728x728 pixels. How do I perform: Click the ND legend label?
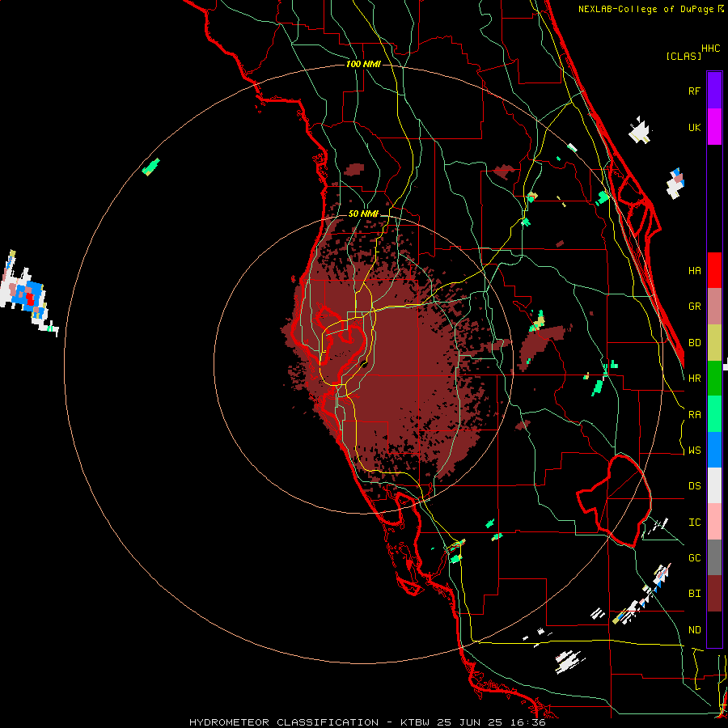694,630
